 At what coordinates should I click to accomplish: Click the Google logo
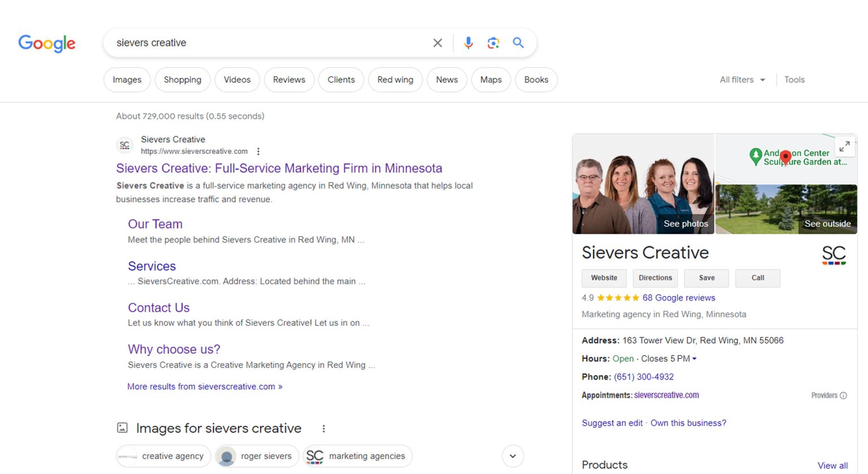[x=47, y=44]
